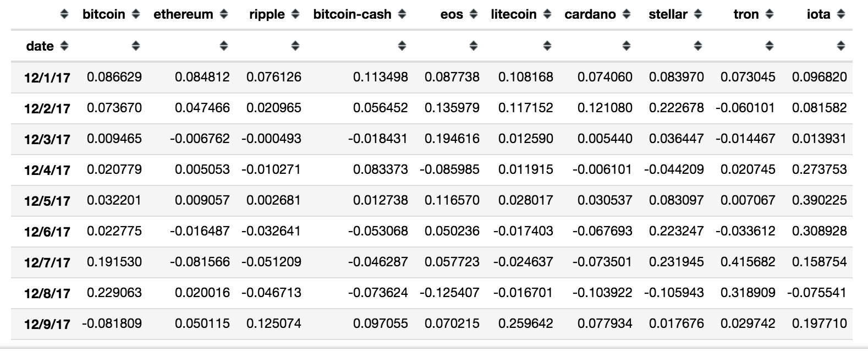The height and width of the screenshot is (351, 868).
Task: Click the date index header label
Action: [x=40, y=46]
